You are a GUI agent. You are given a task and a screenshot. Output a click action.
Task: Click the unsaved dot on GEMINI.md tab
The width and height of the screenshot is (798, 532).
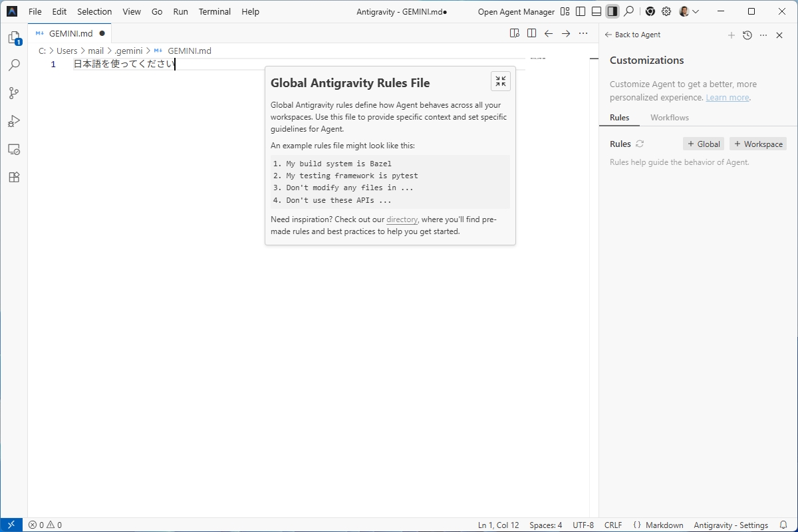point(102,33)
